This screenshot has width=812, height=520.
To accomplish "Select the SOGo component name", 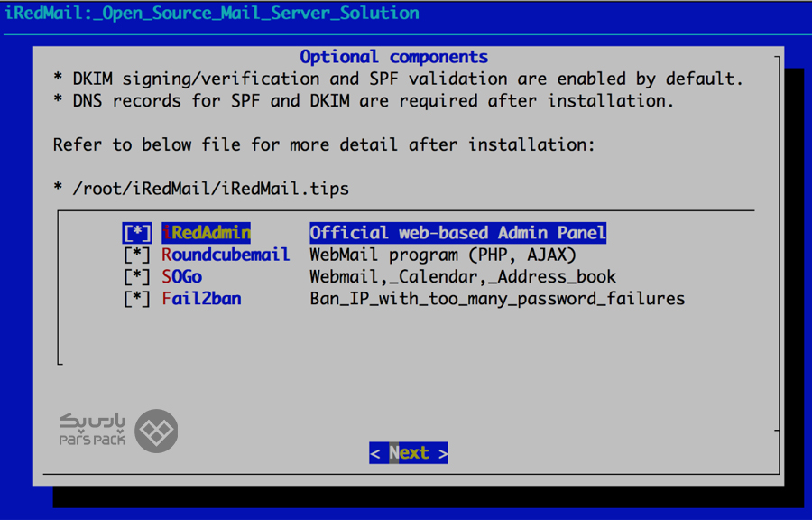I will tap(181, 276).
